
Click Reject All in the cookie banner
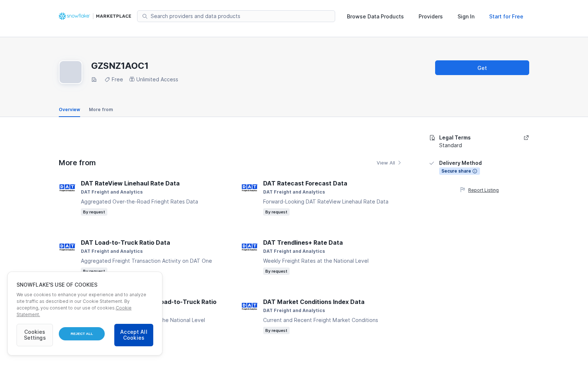[82, 334]
